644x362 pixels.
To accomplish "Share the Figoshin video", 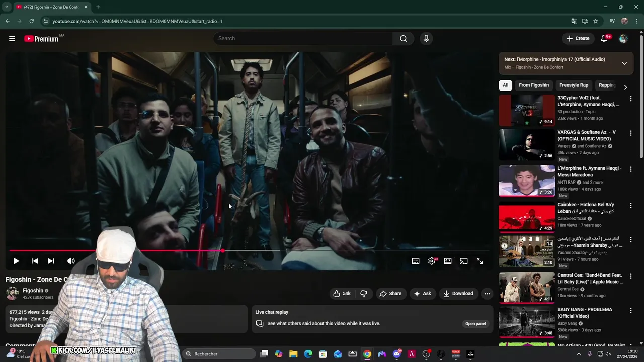I will pos(390,294).
